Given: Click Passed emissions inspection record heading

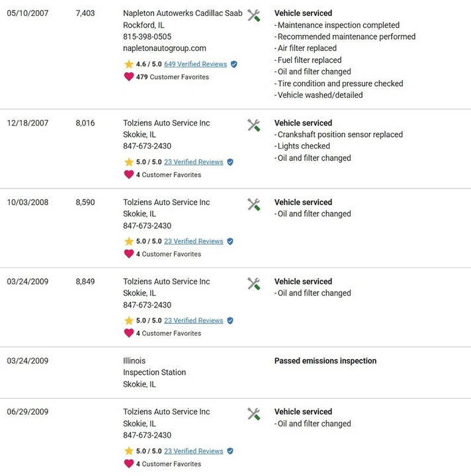Looking at the screenshot, I should point(325,361).
